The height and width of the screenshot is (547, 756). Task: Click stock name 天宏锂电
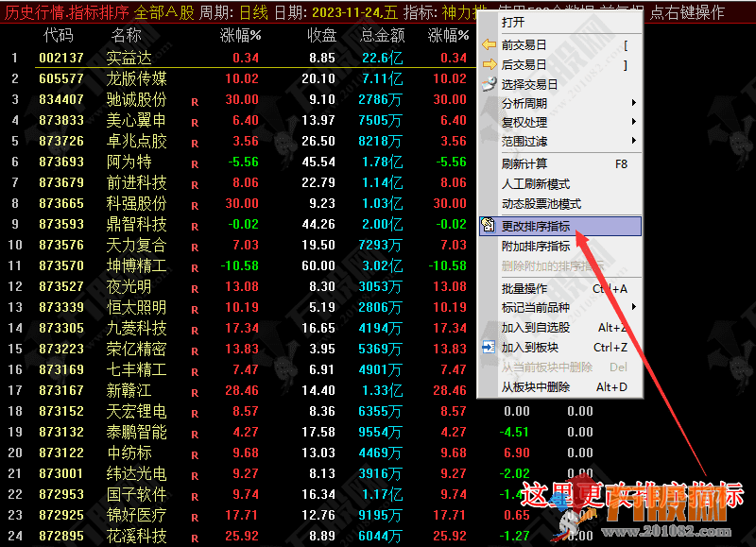pos(136,411)
